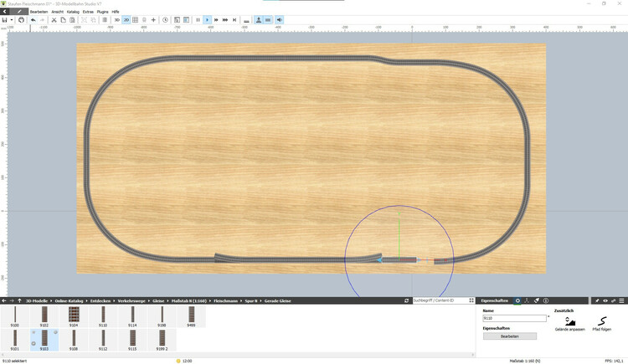This screenshot has width=628, height=364.
Task: Click the Undo arrow icon
Action: click(x=33, y=19)
